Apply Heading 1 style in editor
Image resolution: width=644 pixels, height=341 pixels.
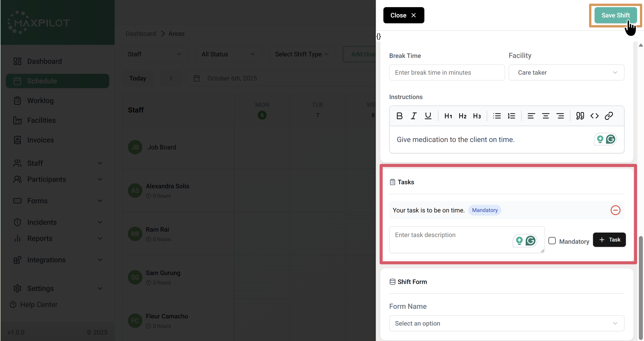[448, 116]
